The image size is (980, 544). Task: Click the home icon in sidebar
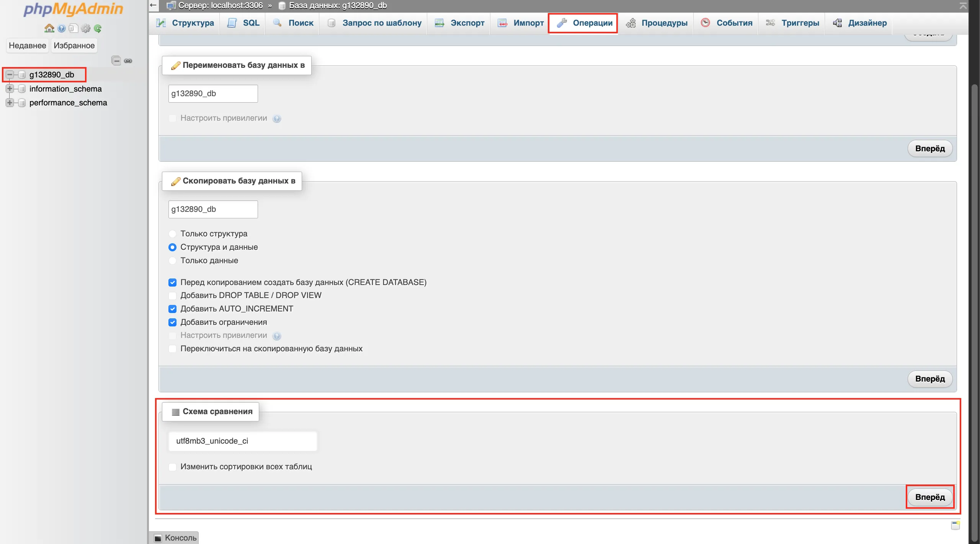pyautogui.click(x=49, y=28)
